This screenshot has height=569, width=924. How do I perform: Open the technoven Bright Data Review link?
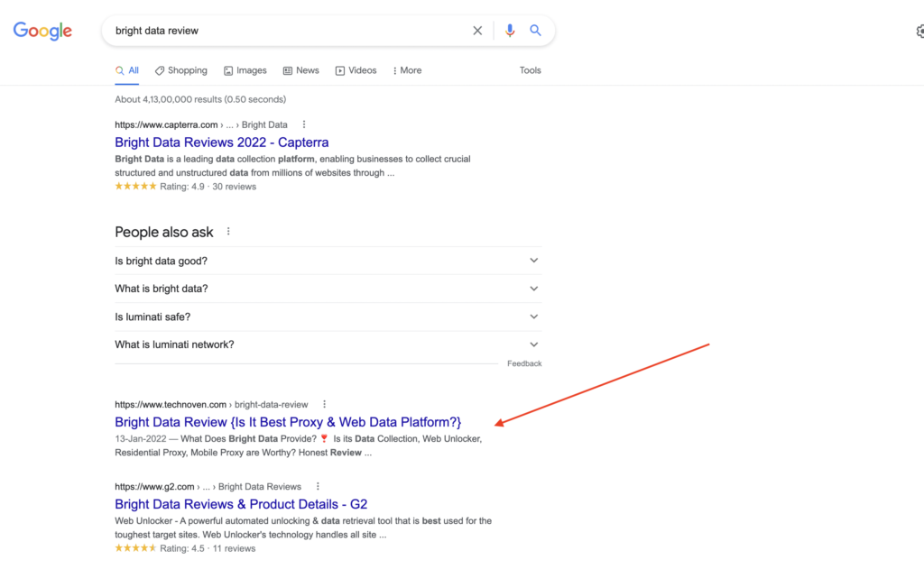click(288, 422)
